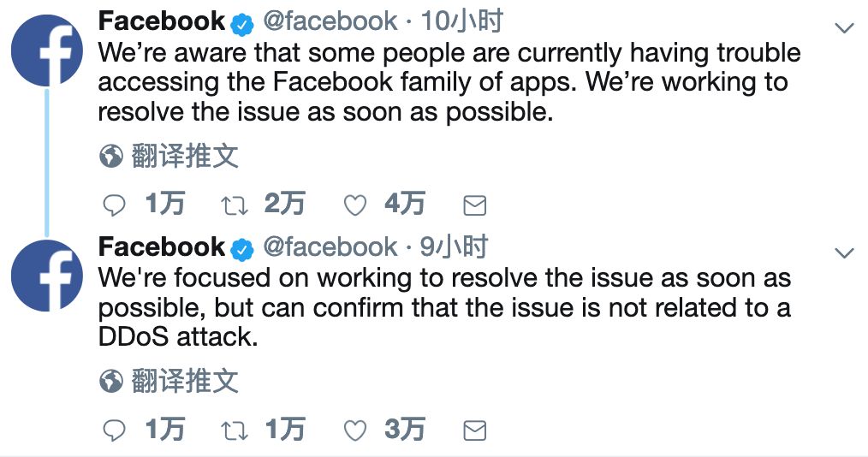This screenshot has width=868, height=457.
Task: Open the @facebook handle in second tweet
Action: [330, 247]
